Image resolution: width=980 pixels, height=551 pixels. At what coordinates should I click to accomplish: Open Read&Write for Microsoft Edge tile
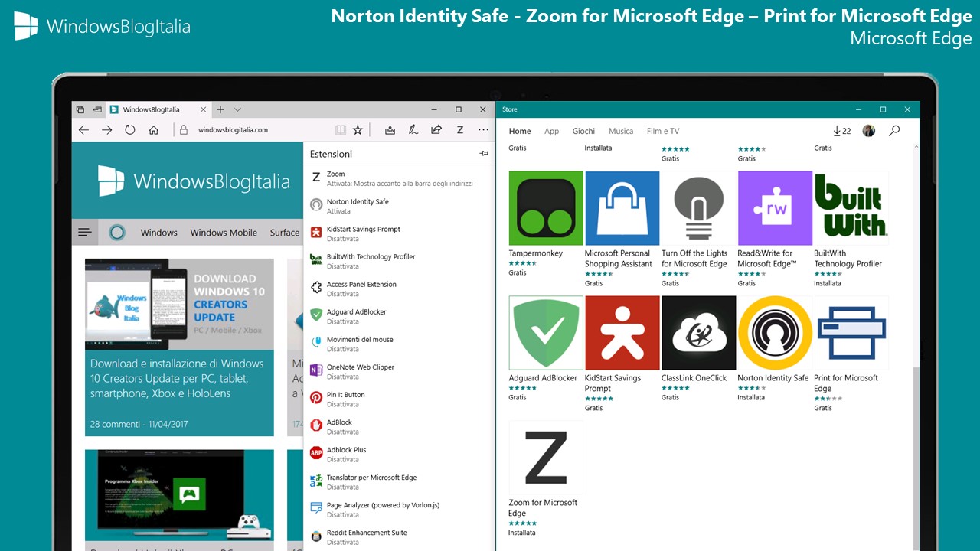pos(775,229)
